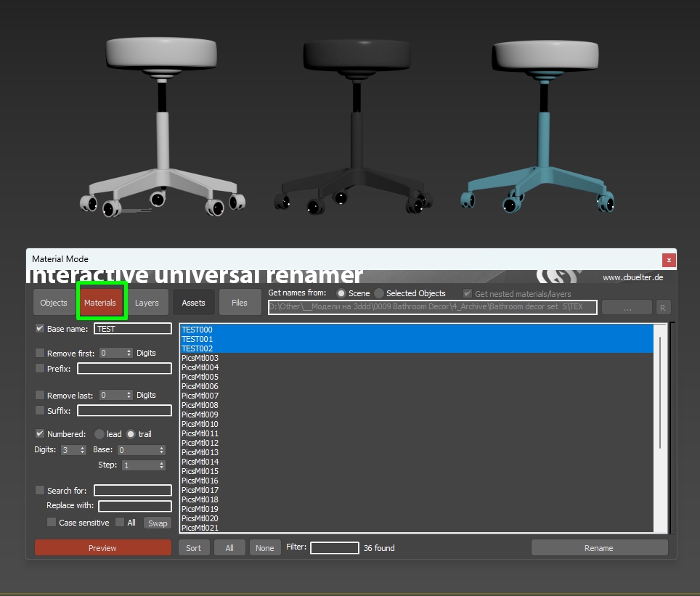This screenshot has height=596, width=700.
Task: Click the Replace with text field
Action: coord(135,506)
